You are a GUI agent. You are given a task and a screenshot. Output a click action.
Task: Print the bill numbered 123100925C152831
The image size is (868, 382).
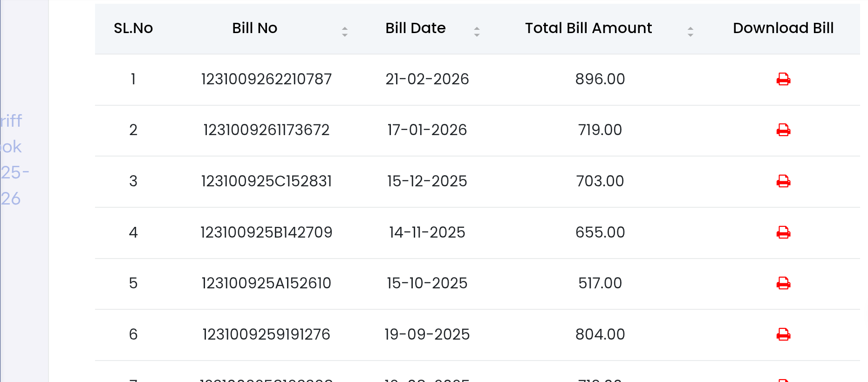point(783,181)
